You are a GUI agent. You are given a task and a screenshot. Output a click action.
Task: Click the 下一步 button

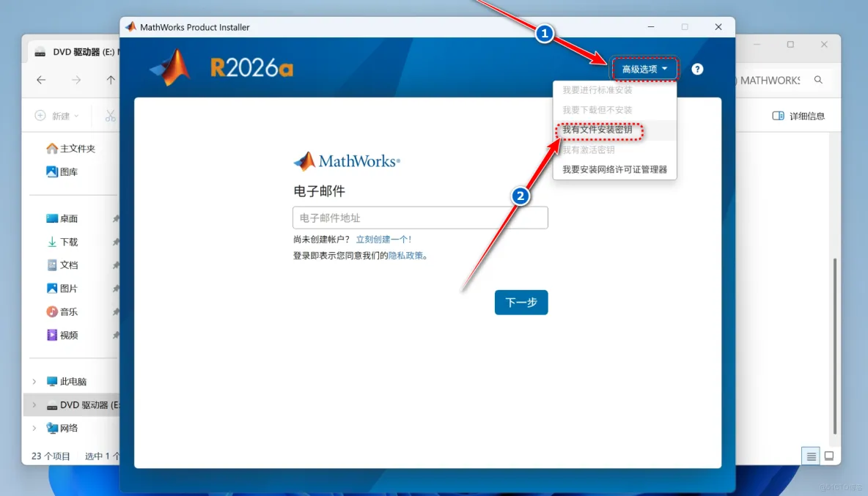tap(521, 303)
